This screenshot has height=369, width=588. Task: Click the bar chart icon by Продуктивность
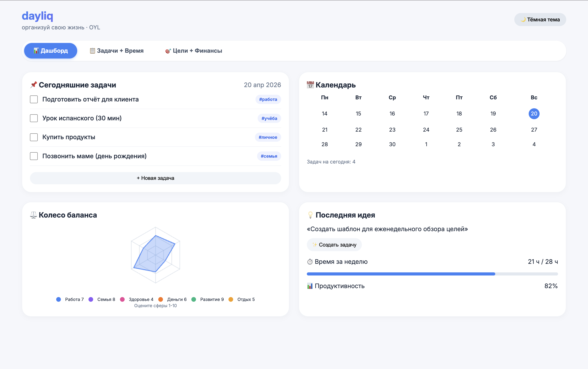(x=310, y=286)
